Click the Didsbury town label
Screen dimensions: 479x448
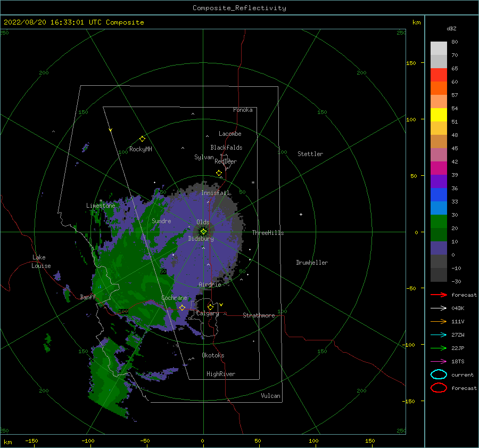(201, 239)
